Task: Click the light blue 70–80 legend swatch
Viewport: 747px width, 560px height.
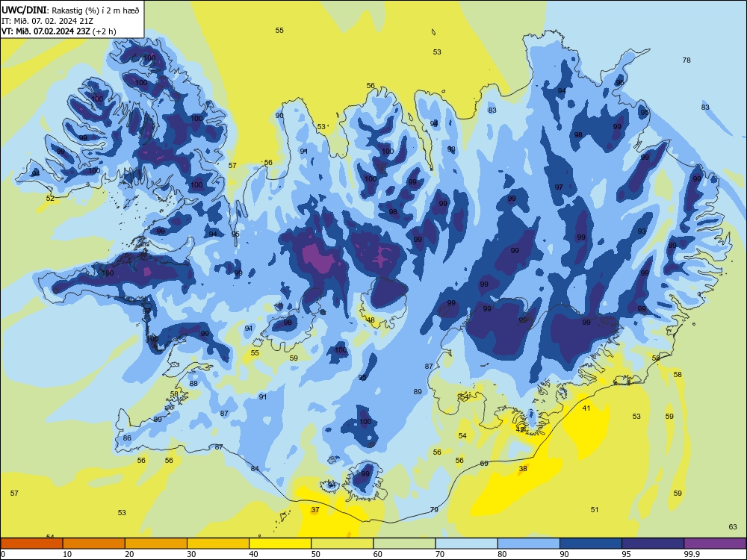Action: pos(466,544)
